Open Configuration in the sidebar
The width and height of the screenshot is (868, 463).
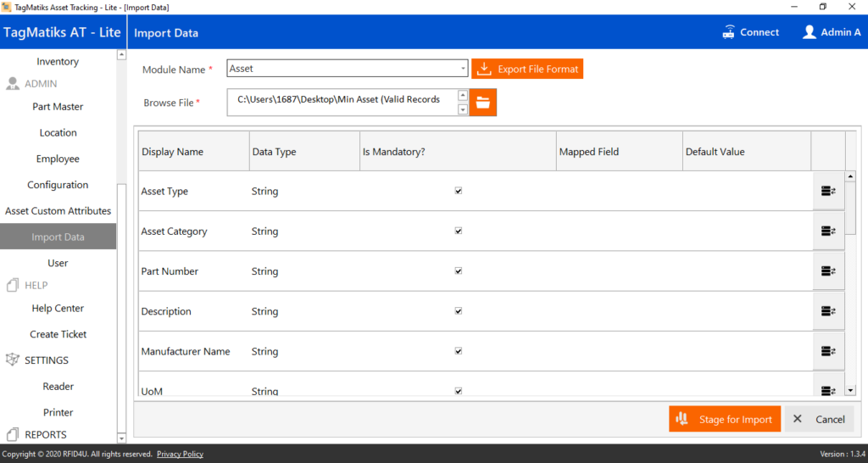(58, 184)
